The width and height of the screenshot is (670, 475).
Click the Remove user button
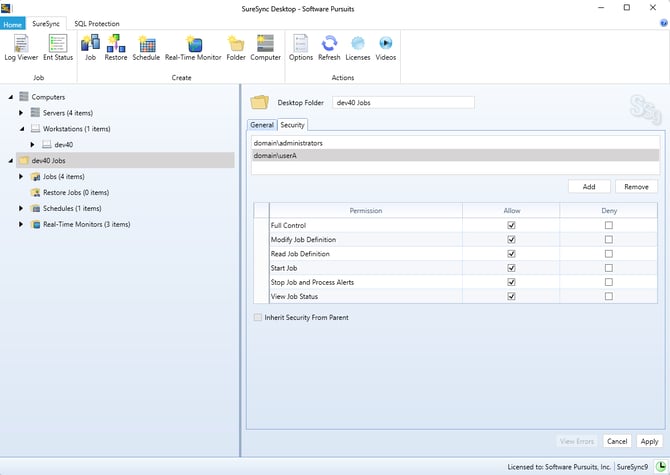tap(636, 187)
